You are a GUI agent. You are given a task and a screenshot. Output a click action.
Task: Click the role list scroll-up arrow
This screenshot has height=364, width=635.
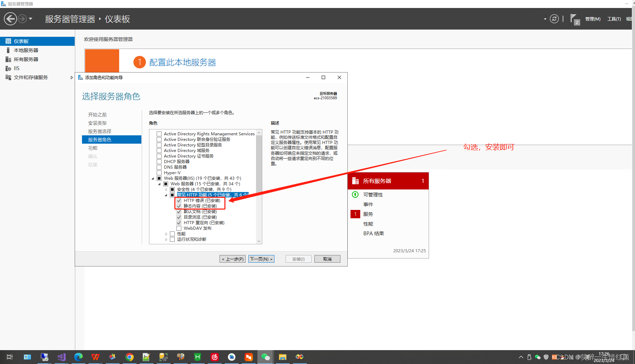tap(259, 133)
